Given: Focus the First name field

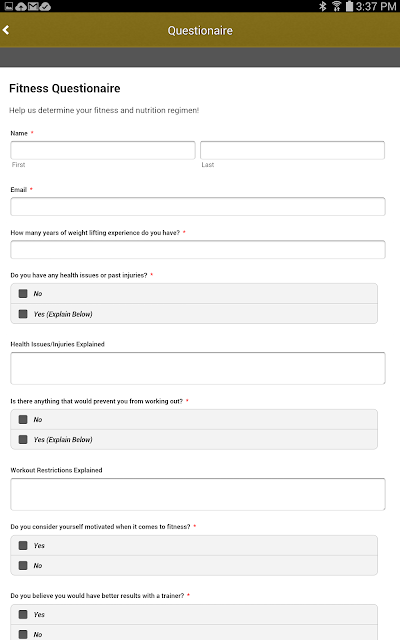Looking at the screenshot, I should 103,150.
